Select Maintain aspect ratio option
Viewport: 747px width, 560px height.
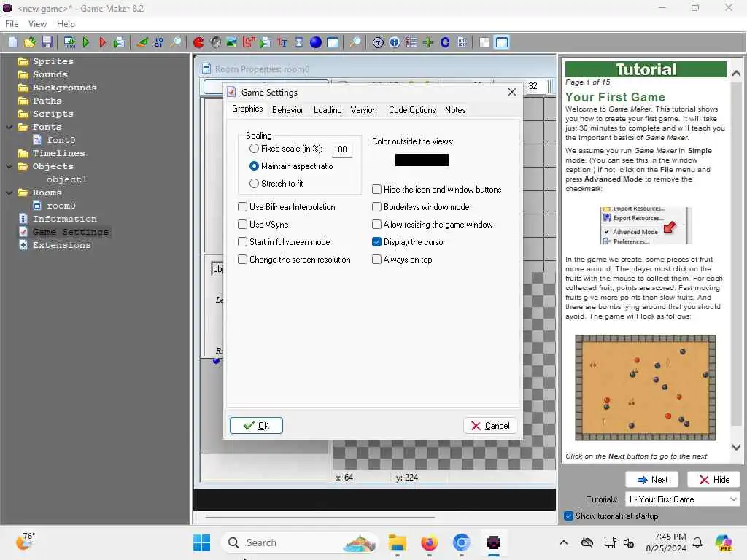(254, 166)
